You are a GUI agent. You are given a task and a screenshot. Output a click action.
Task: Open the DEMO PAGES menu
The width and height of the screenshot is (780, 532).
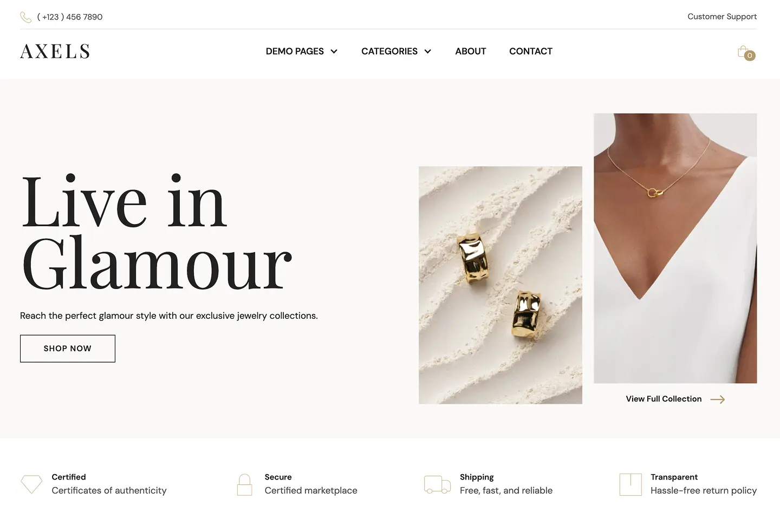[x=295, y=51]
